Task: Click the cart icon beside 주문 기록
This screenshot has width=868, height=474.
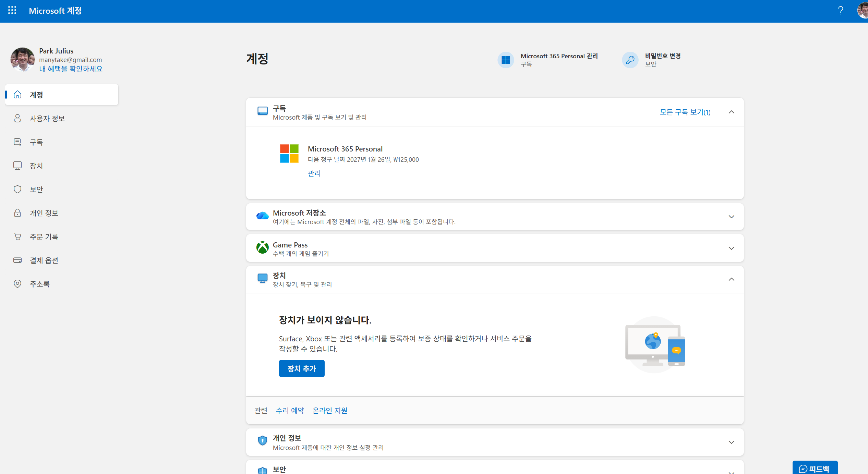Action: (x=17, y=236)
